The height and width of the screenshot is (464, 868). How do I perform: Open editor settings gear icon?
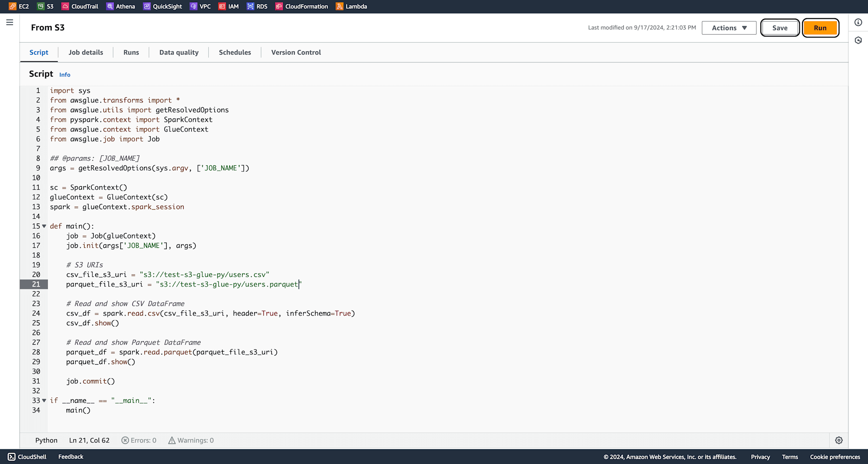pos(839,440)
